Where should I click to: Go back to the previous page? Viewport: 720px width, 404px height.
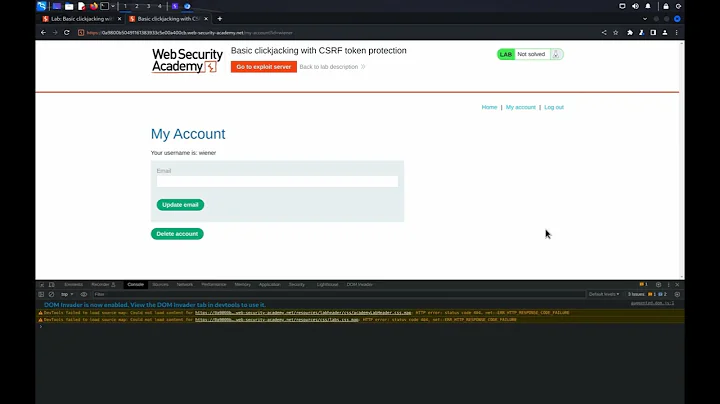pyautogui.click(x=43, y=33)
